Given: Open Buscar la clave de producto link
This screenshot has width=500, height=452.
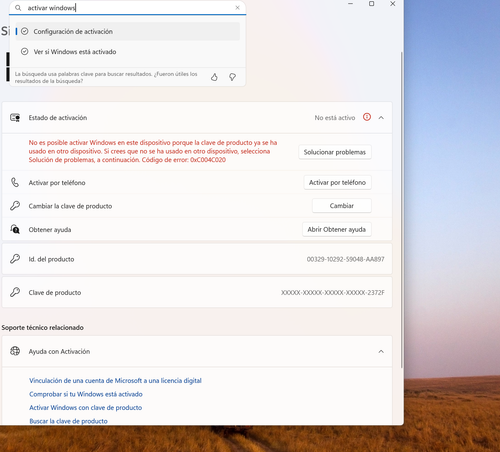Looking at the screenshot, I should click(x=68, y=421).
